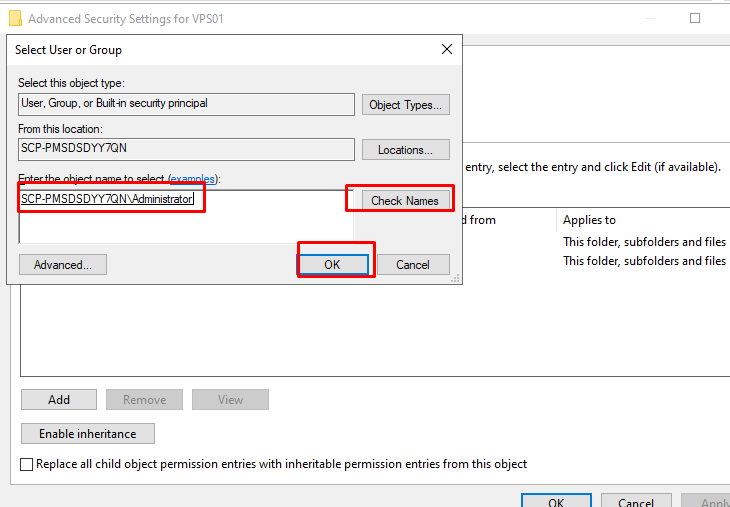Check Replace all child object permission entries
Screen dimensions: 730x507
[x=27, y=464]
